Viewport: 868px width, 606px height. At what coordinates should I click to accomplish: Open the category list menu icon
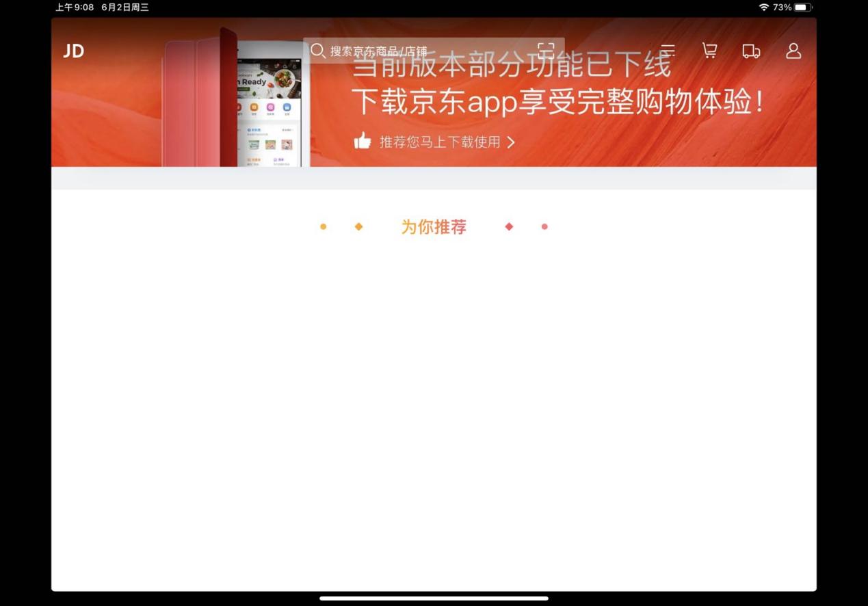pyautogui.click(x=668, y=51)
